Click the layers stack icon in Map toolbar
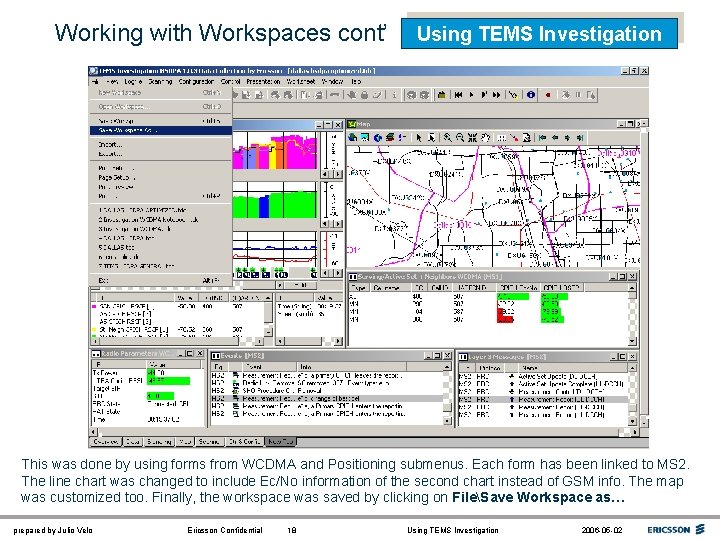 pos(390,137)
